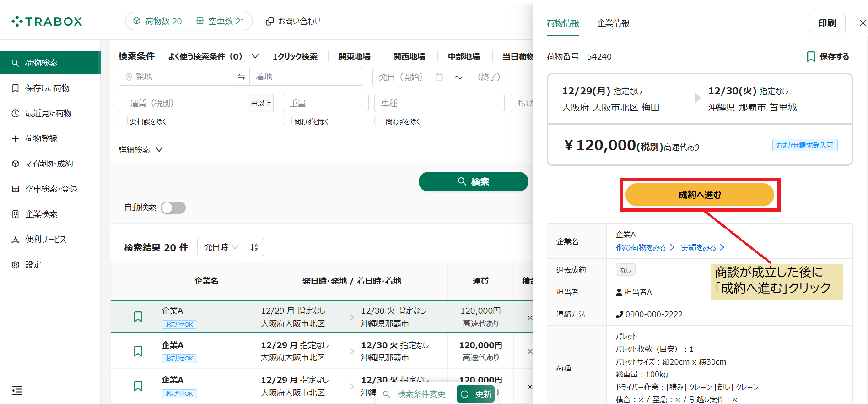Check 問わずを除く under 車種
Screen dimensions: 868x404
tap(379, 120)
